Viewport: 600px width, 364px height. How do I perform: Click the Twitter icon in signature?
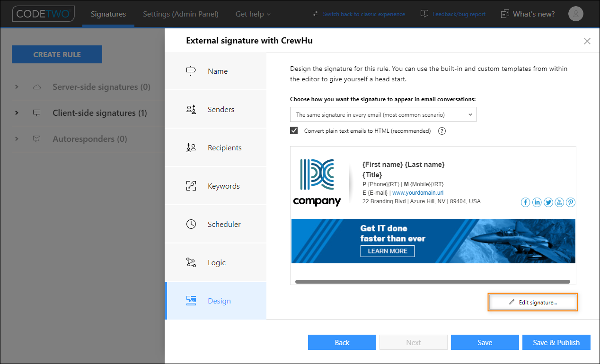tap(548, 202)
